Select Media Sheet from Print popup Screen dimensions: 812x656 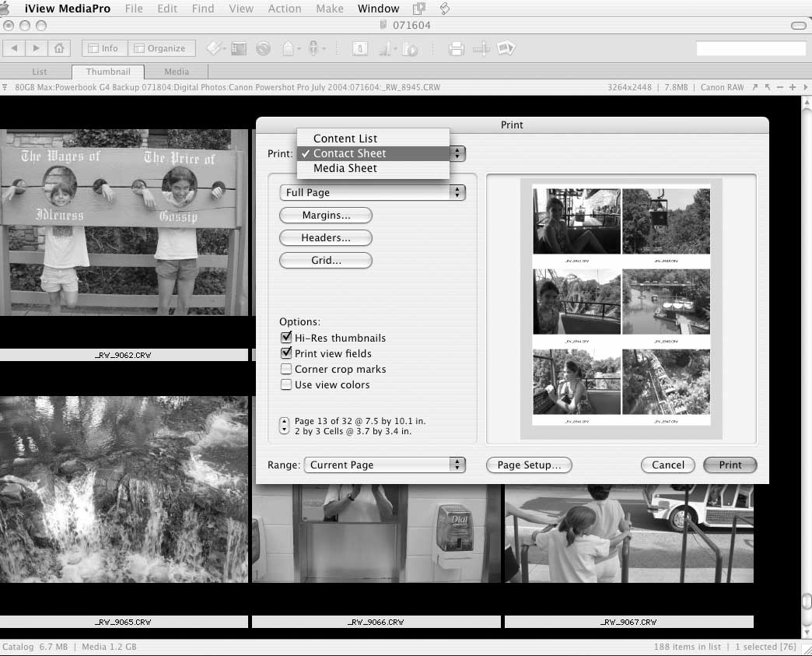coord(373,168)
